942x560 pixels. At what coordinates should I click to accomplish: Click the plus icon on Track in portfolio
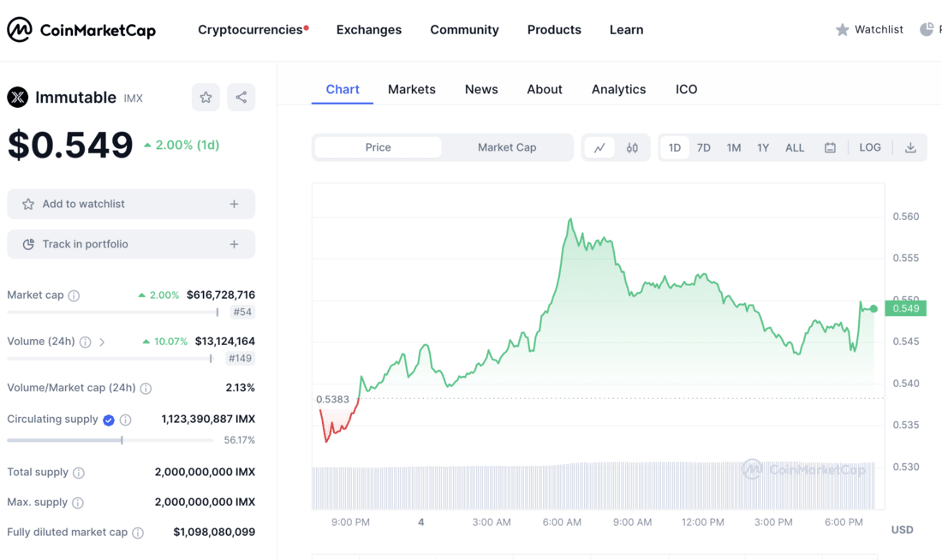(x=234, y=245)
